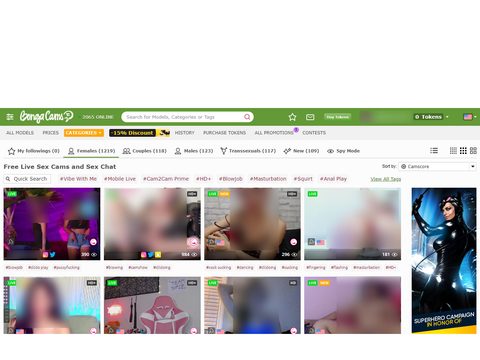The image size is (480, 360).
Task: Click the Quick Search magnifier icon
Action: coord(8,179)
